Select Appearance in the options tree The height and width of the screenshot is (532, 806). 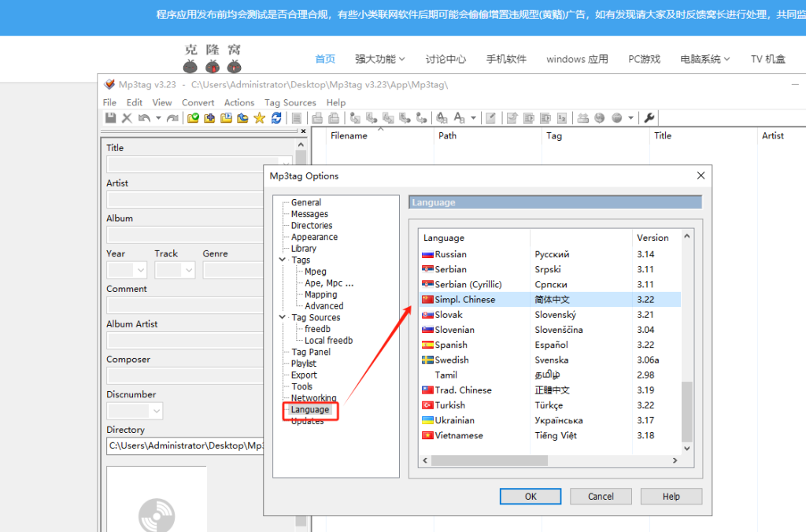coord(314,237)
